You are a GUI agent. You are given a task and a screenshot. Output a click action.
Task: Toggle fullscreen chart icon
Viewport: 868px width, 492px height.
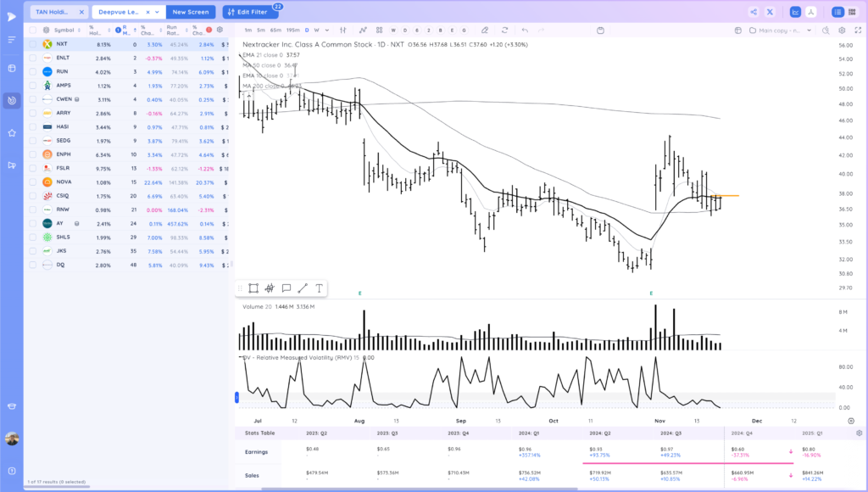coord(858,31)
